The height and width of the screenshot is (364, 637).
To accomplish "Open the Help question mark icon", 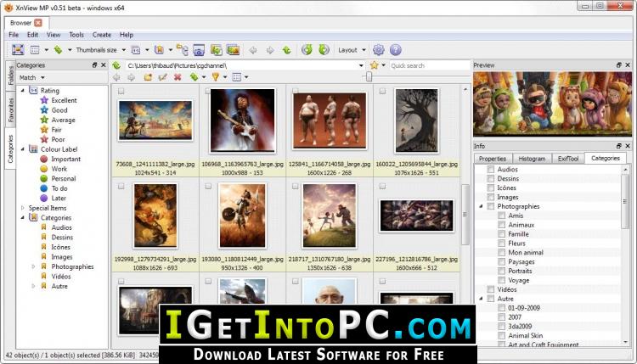I will tap(395, 50).
